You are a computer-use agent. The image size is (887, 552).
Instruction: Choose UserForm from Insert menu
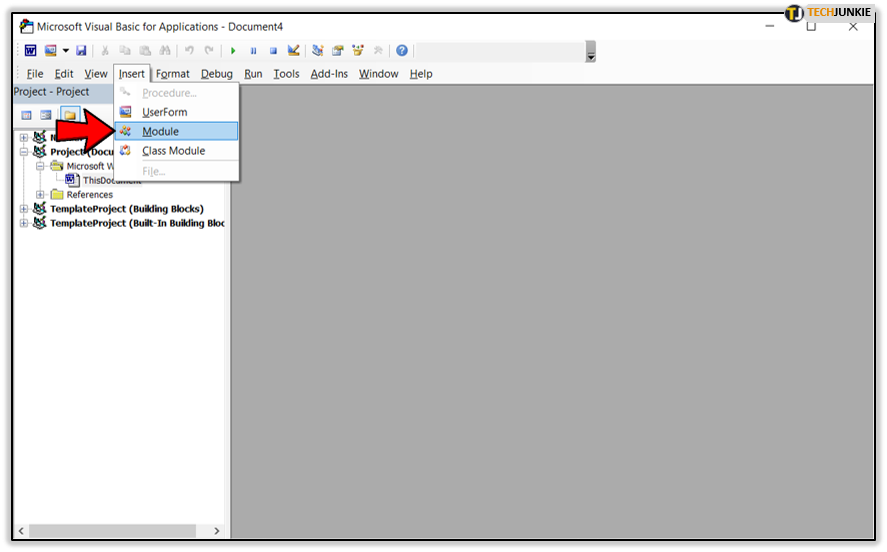176,112
